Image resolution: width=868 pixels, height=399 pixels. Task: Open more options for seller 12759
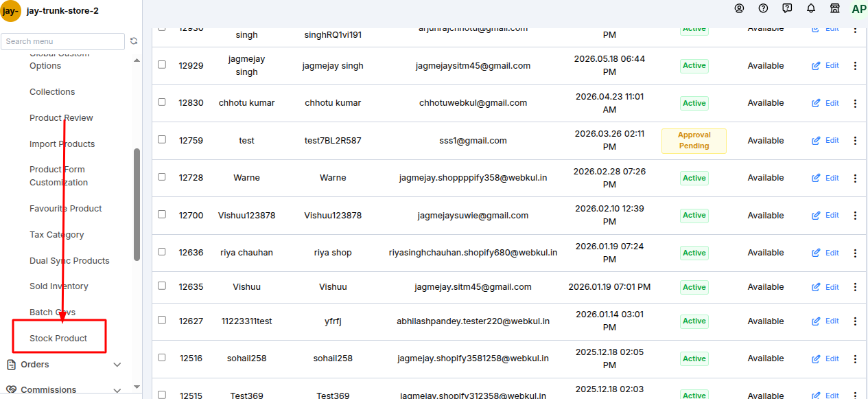point(855,141)
